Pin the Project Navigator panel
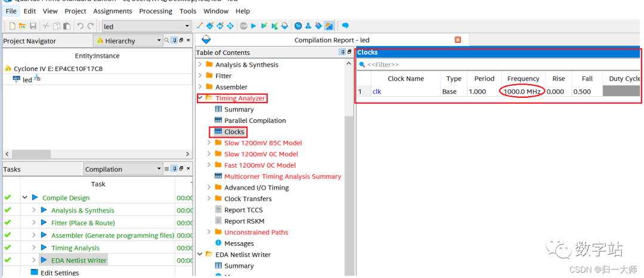Screen dimensions: 644x278 pyautogui.click(x=175, y=40)
